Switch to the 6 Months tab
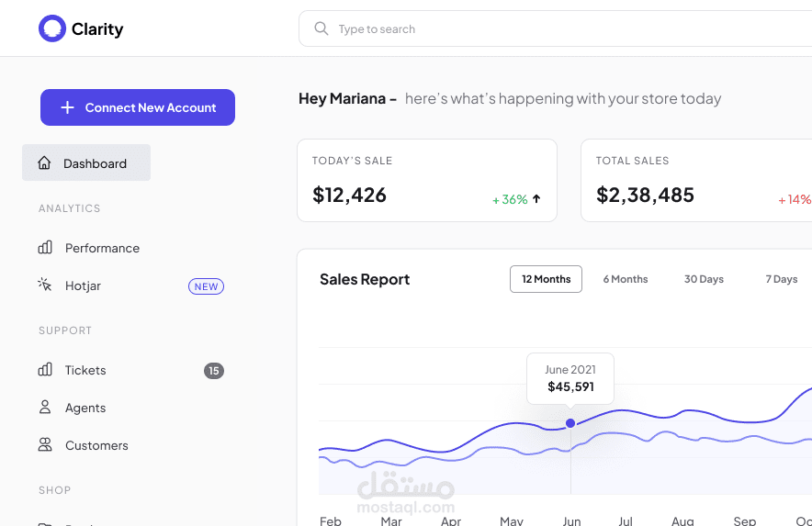Image resolution: width=812 pixels, height=526 pixels. coord(625,279)
